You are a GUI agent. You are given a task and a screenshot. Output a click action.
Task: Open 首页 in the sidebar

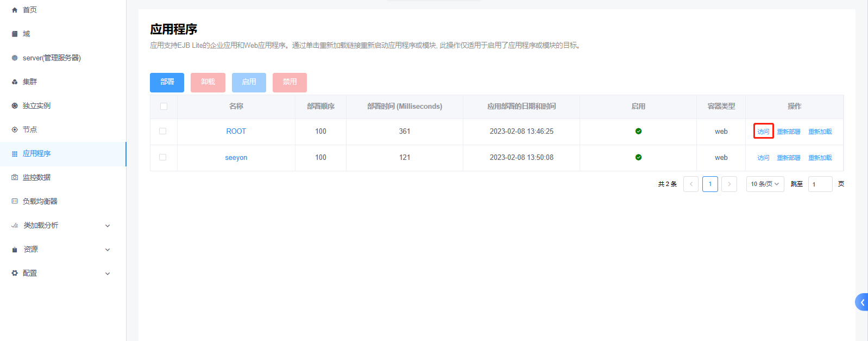63,10
